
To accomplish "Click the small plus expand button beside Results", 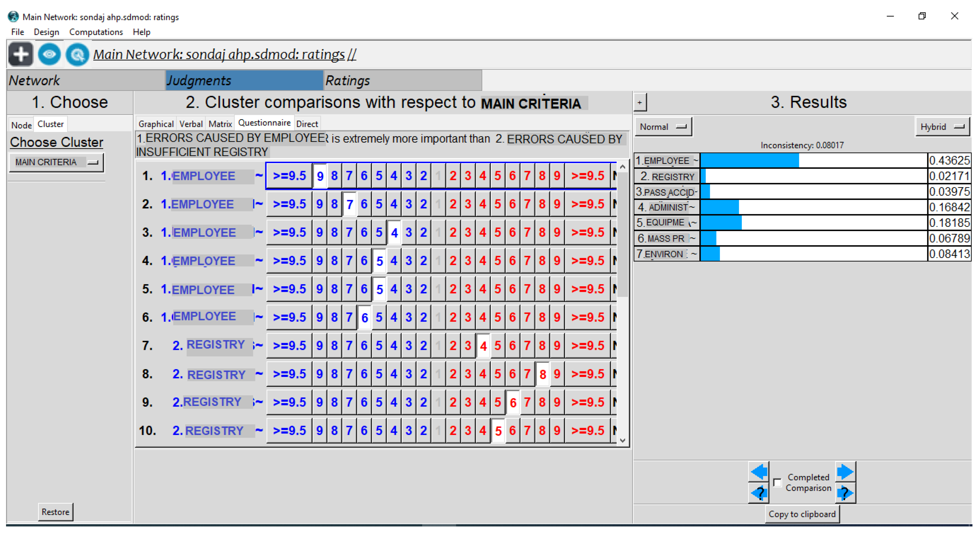I will click(x=640, y=102).
